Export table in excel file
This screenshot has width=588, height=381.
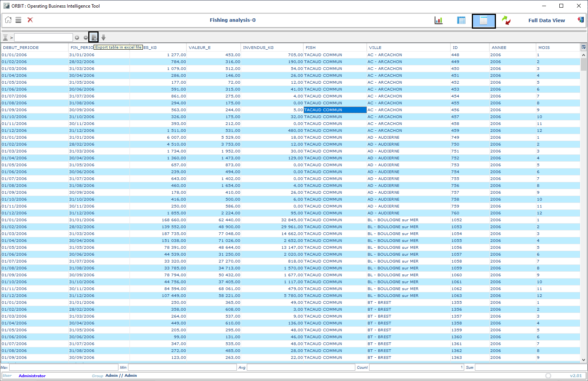pyautogui.click(x=94, y=37)
